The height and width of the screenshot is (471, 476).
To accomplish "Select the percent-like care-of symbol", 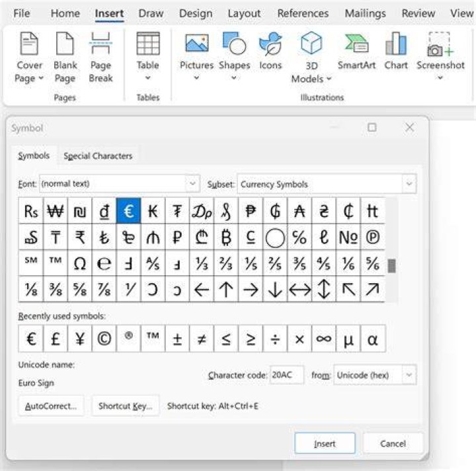I will pyautogui.click(x=299, y=237).
